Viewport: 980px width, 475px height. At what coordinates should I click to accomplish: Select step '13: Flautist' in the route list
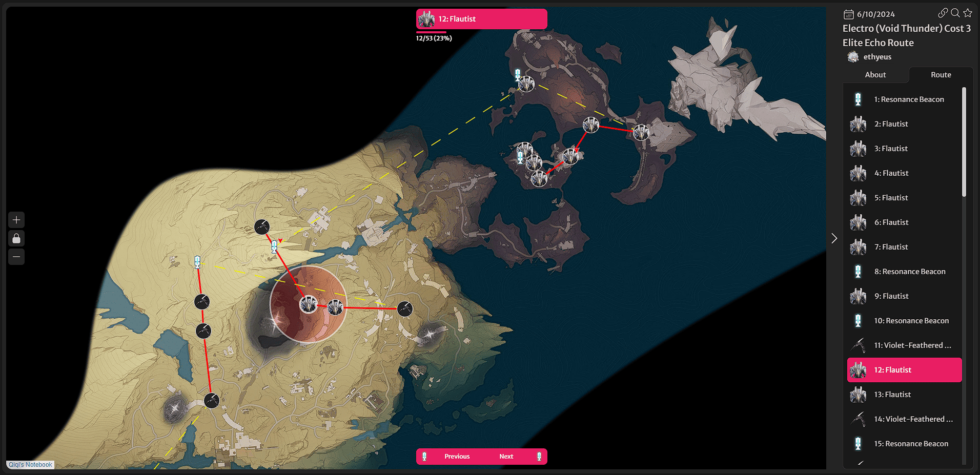point(905,395)
